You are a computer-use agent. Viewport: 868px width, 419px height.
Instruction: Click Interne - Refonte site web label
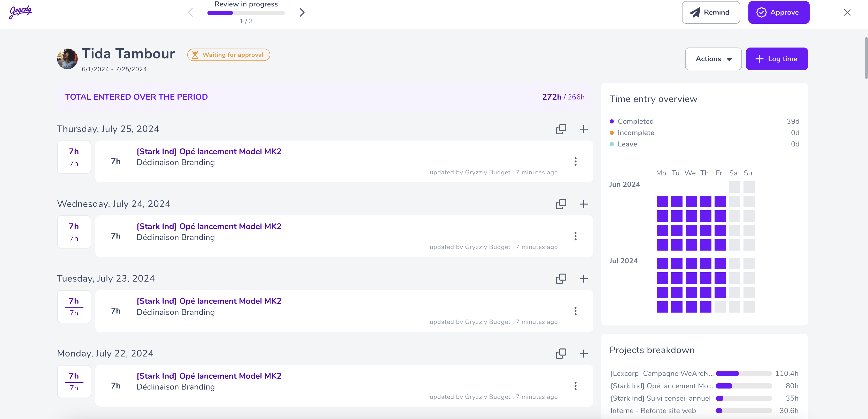(x=653, y=411)
